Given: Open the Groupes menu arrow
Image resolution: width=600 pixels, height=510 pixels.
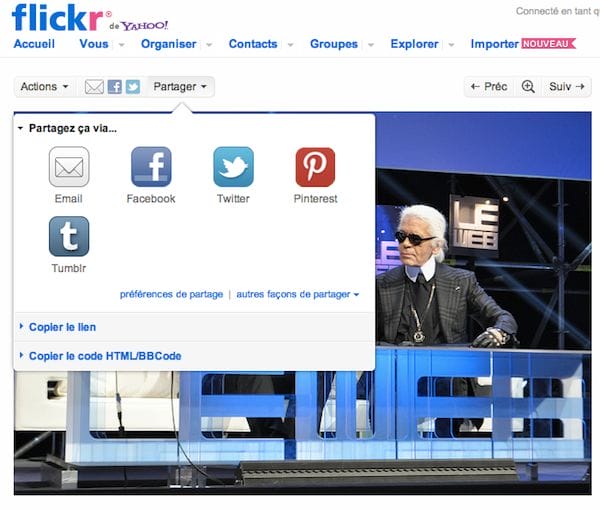Looking at the screenshot, I should [370, 45].
